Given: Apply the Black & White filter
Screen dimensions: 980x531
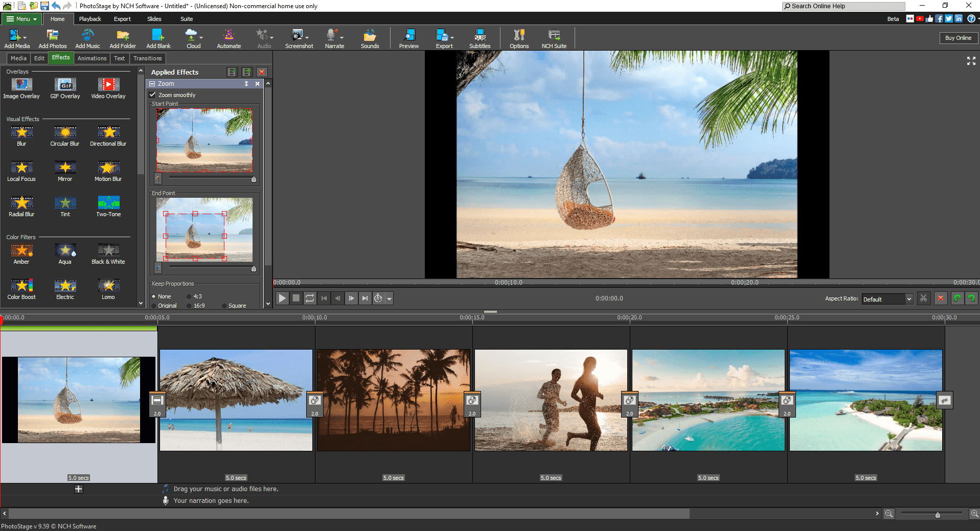Looking at the screenshot, I should point(108,255).
